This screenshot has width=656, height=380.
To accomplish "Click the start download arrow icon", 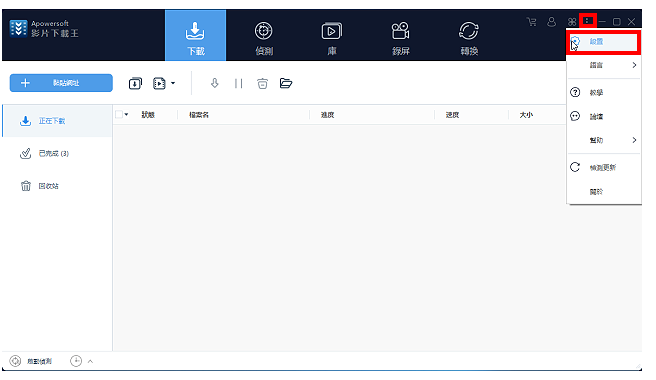I will pos(215,83).
